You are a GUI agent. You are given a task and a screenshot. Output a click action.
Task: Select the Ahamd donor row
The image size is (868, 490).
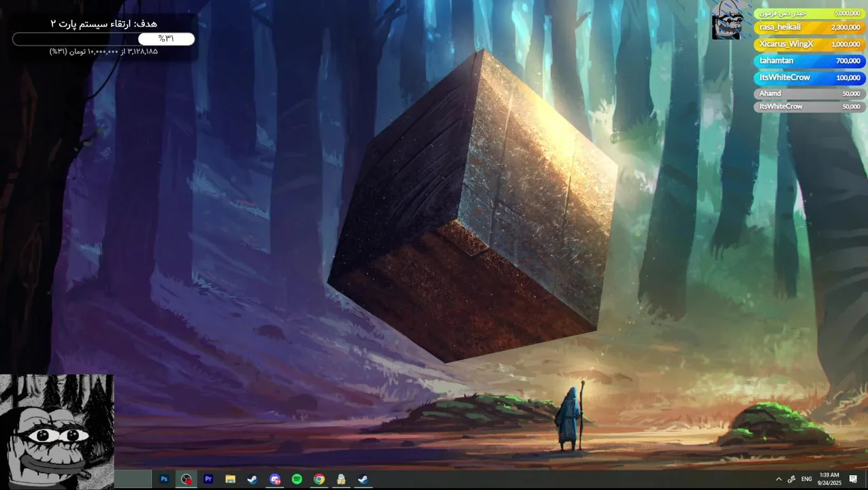(x=809, y=93)
